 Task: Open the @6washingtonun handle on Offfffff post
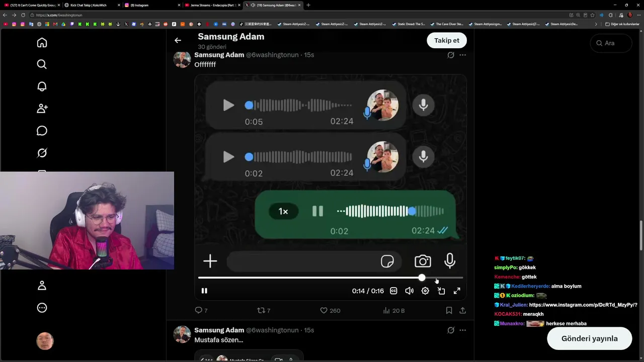(x=272, y=55)
